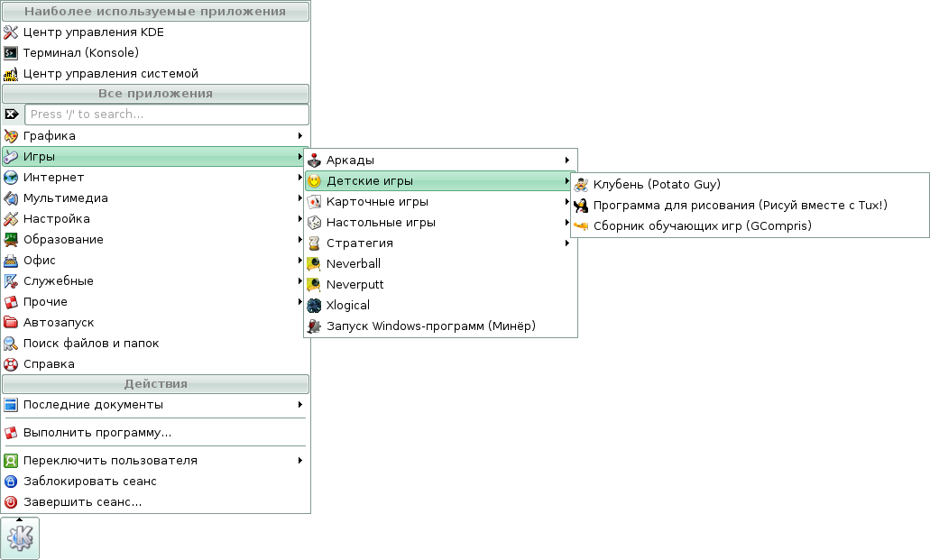Click Выполнить программу...
Image resolution: width=930 pixels, height=560 pixels.
97,432
